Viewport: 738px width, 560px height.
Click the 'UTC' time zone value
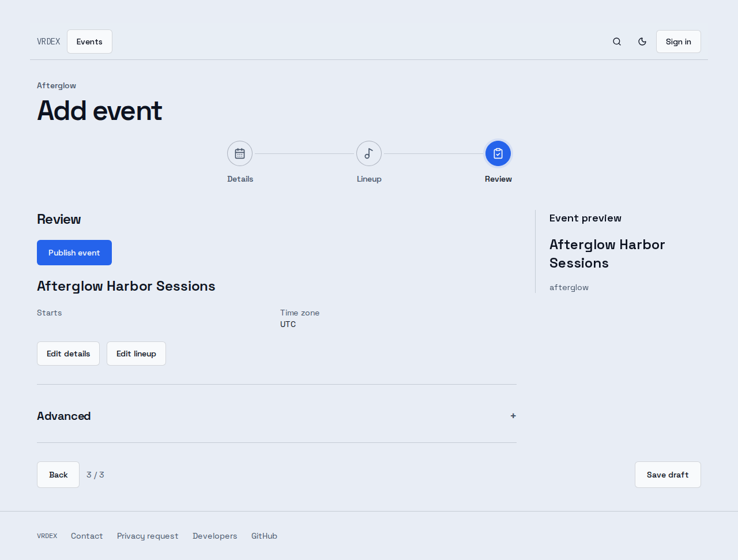[288, 324]
